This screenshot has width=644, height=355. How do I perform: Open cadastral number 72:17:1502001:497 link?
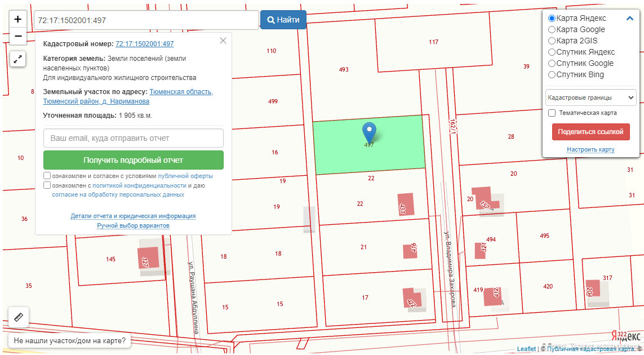point(145,44)
